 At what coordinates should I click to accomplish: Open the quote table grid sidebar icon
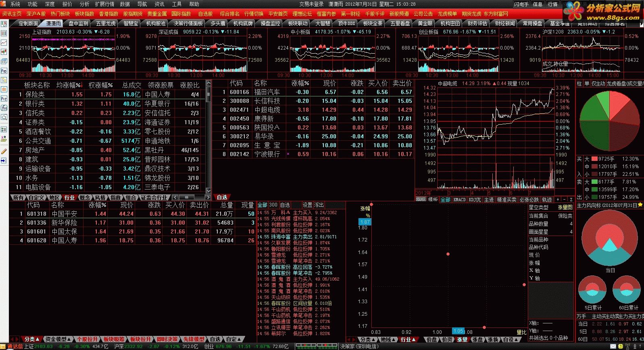tap(4, 33)
